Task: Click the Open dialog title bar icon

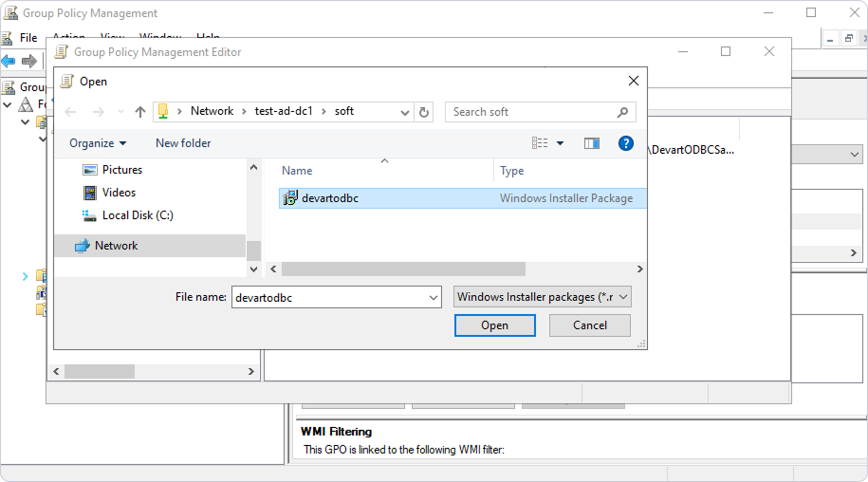Action: [x=67, y=82]
